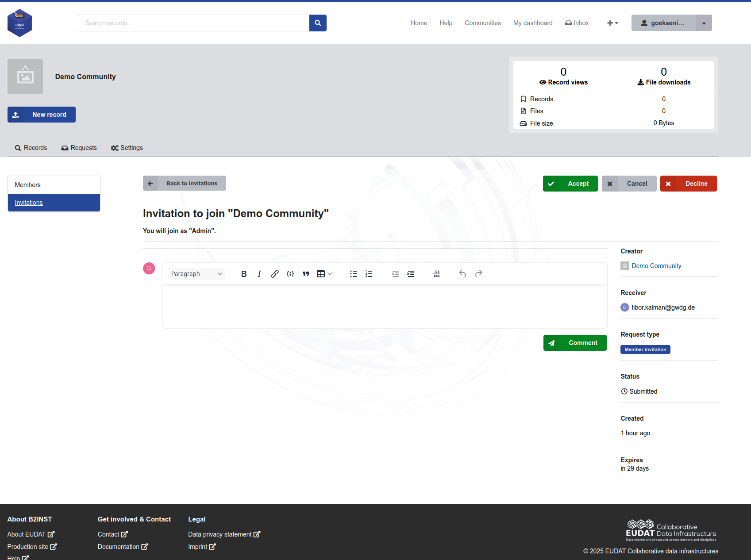Open Inbox from the top navigation

pyautogui.click(x=577, y=23)
